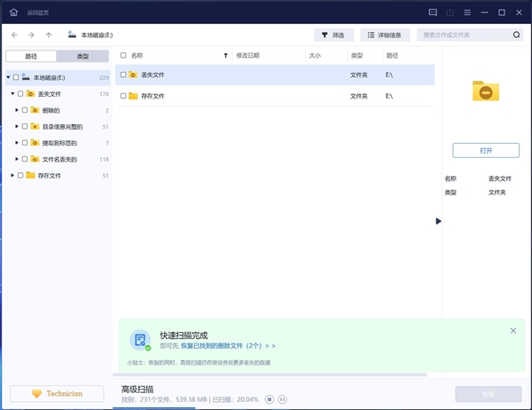Expand the 删除的 tree node
Image resolution: width=532 pixels, height=410 pixels.
point(17,110)
